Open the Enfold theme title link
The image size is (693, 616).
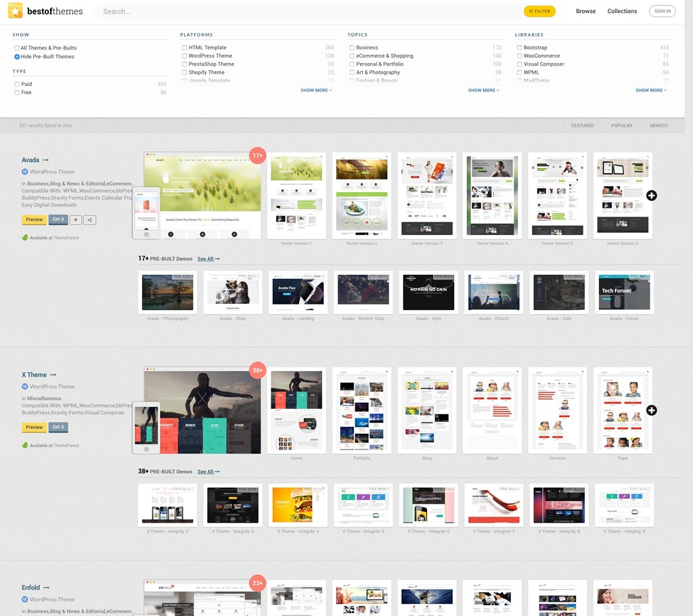tap(30, 588)
